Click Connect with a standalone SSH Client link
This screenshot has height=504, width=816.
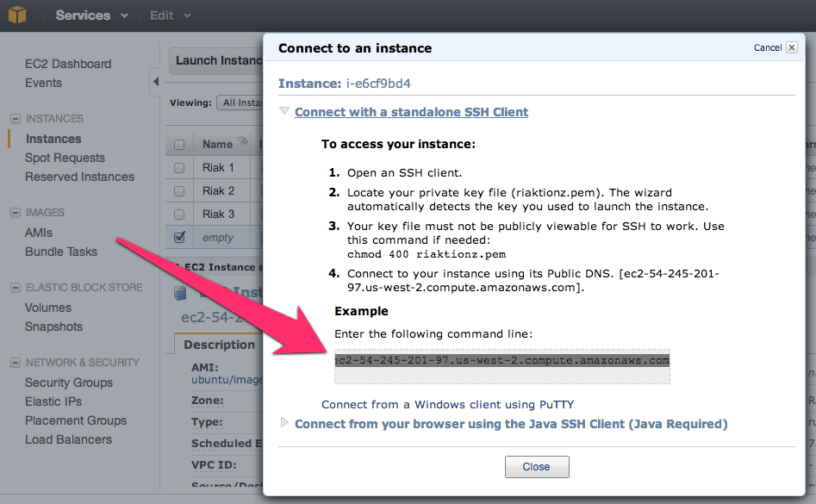(x=411, y=112)
